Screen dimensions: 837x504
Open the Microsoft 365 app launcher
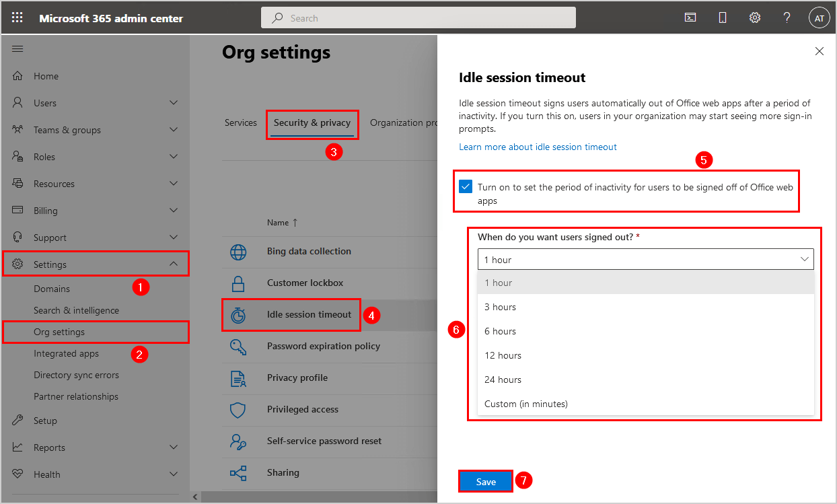pos(17,17)
